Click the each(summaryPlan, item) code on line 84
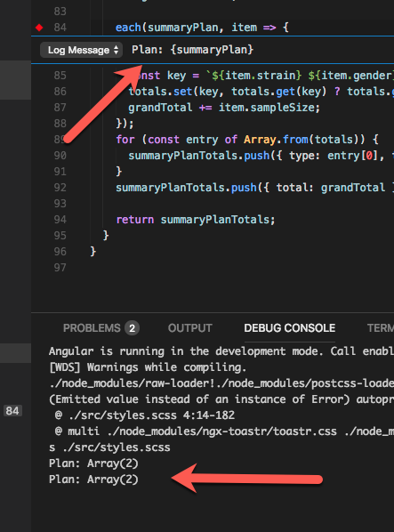394x532 pixels. [202, 28]
